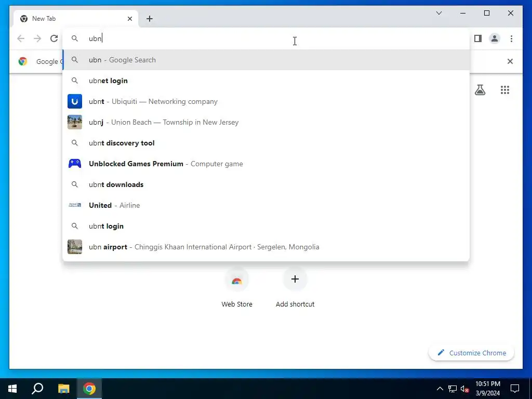Click the magnifier beside ubnt login
Screen dimensions: 532x399
75,226
